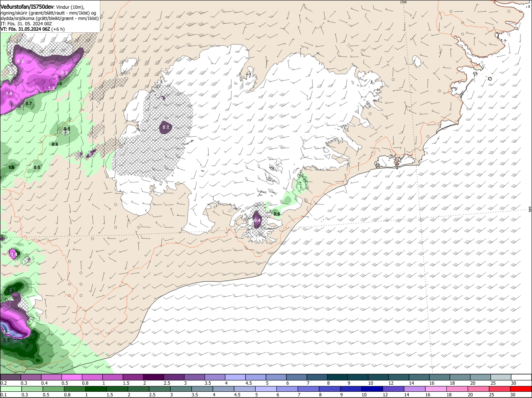The width and height of the screenshot is (532, 398).
Task: Click the pink upper legend swatch labeled 0.5
Action: pyautogui.click(x=72, y=377)
